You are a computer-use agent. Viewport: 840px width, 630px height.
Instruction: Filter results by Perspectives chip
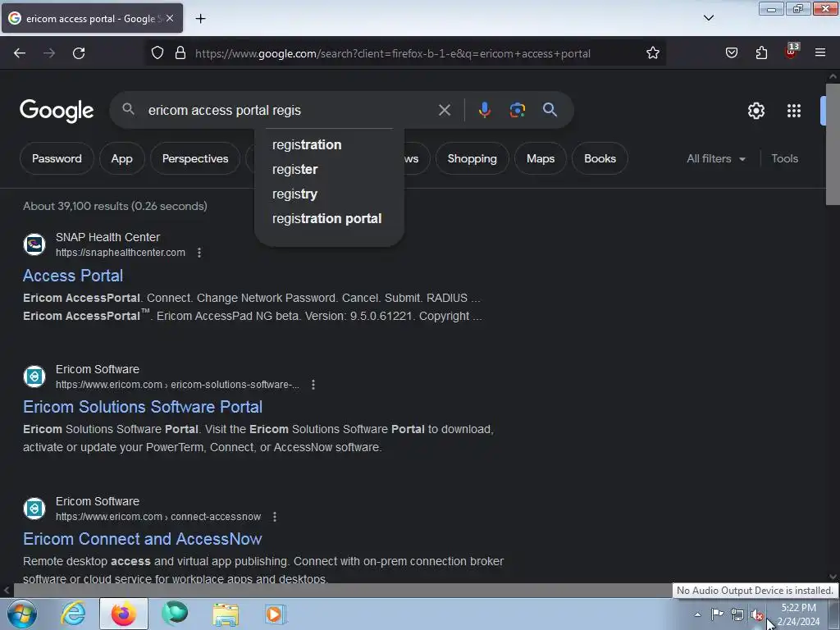pyautogui.click(x=195, y=158)
